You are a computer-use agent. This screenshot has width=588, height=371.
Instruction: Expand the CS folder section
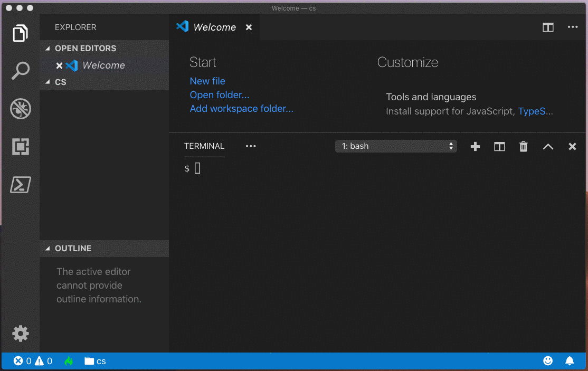pos(60,82)
